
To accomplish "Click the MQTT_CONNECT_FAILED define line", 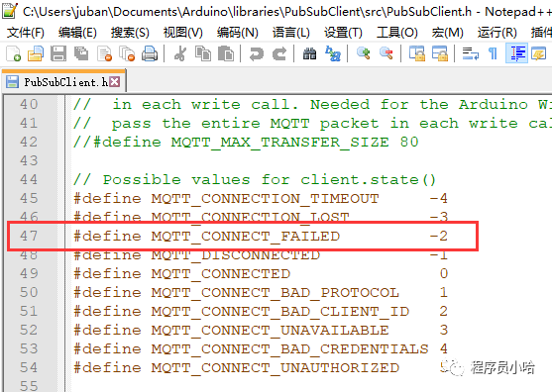I will click(x=261, y=236).
